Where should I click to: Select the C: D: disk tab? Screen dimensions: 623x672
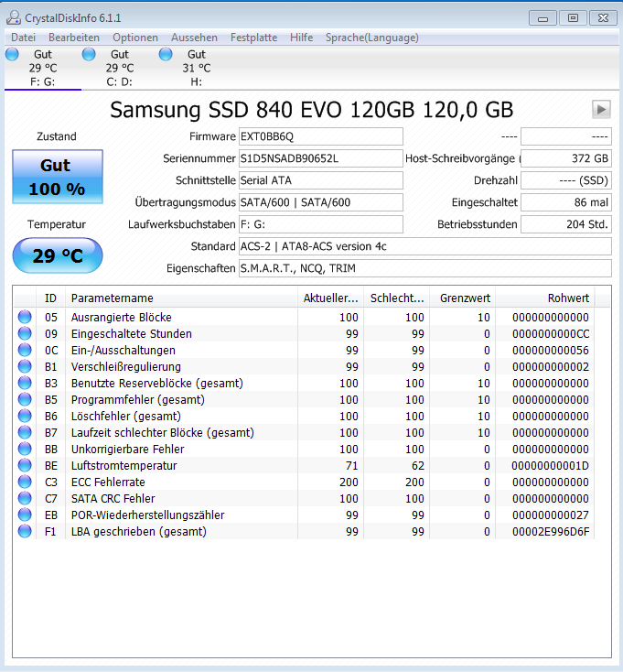(x=120, y=68)
